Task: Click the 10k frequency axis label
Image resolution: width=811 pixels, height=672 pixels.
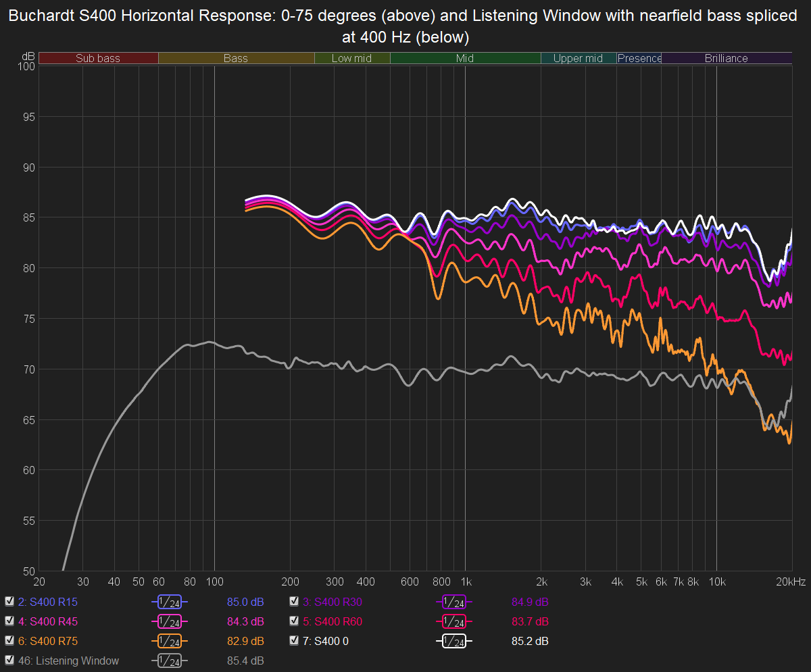Action: coord(716,581)
